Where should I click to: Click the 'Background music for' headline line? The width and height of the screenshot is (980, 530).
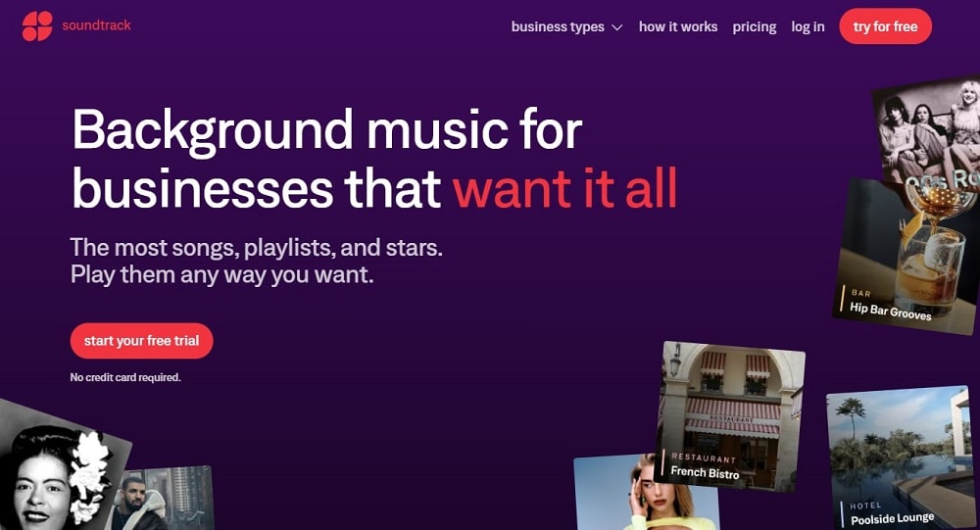(x=327, y=130)
